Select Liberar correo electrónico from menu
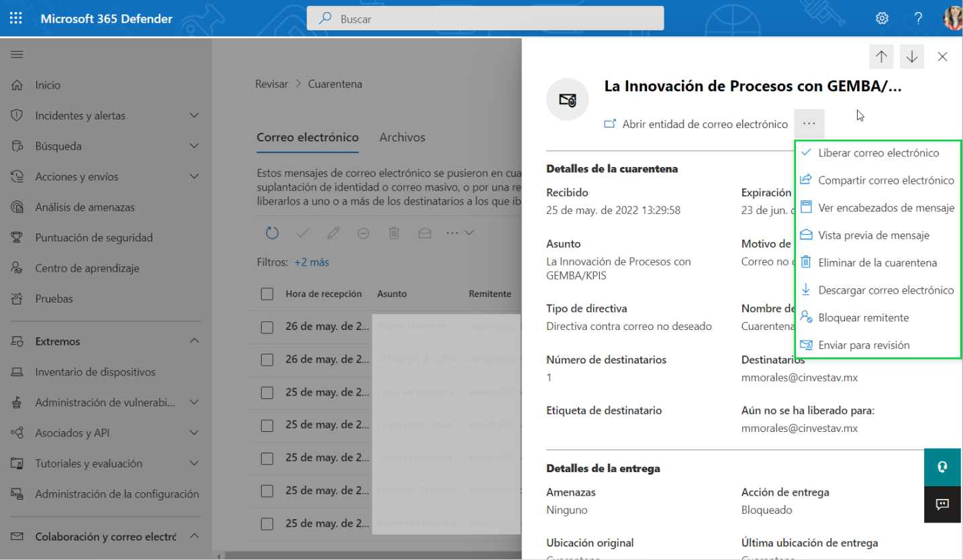963x560 pixels. (x=878, y=153)
